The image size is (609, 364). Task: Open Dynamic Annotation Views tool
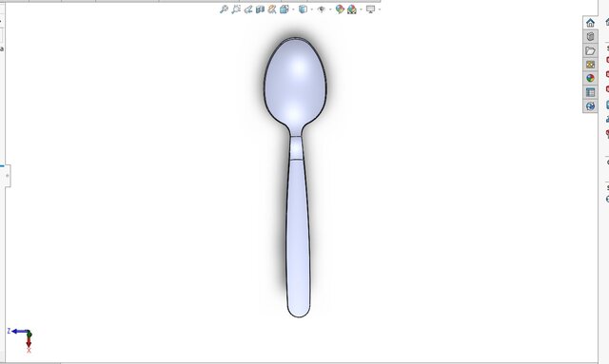pos(272,10)
